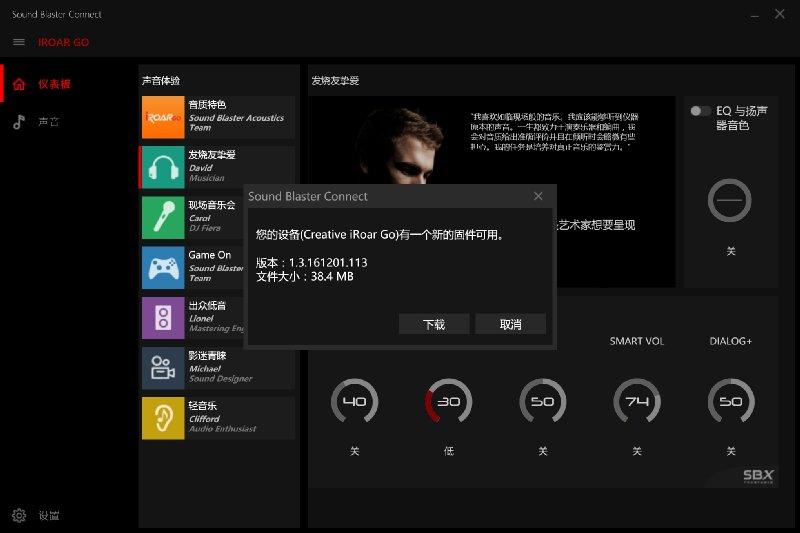Open settings via the gear icon

click(19, 515)
